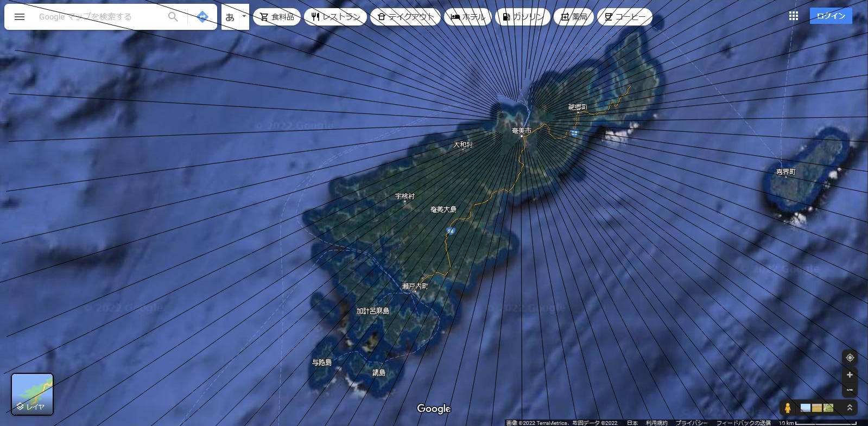The height and width of the screenshot is (426, 868).
Task: Open the hamburger menu beside the search box
Action: point(20,17)
